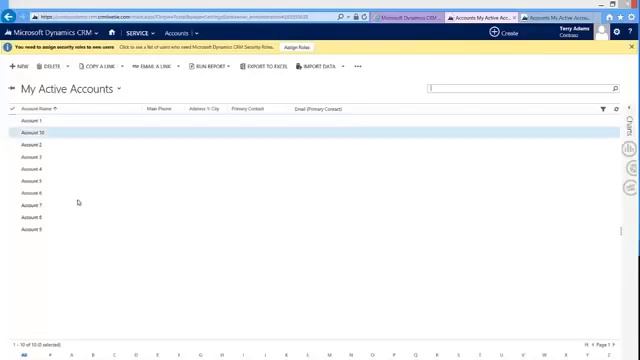Click Copy a Link command
The image size is (640, 360).
97,66
